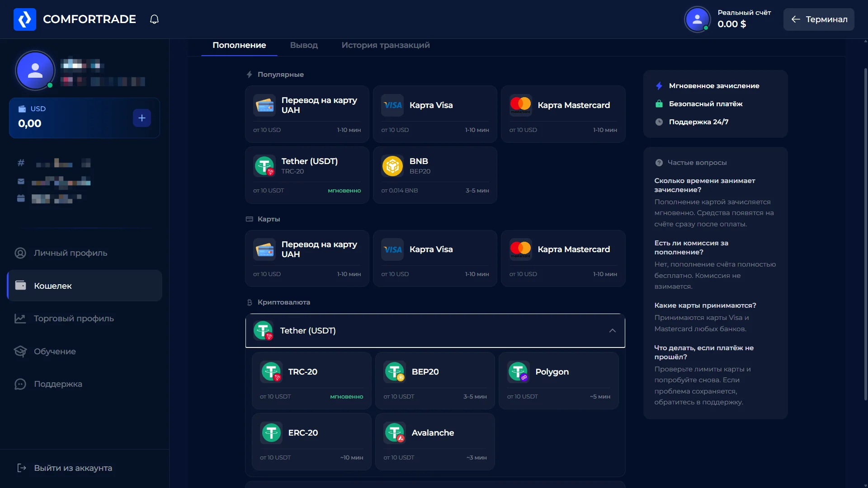Click BNB coin icon

[392, 166]
